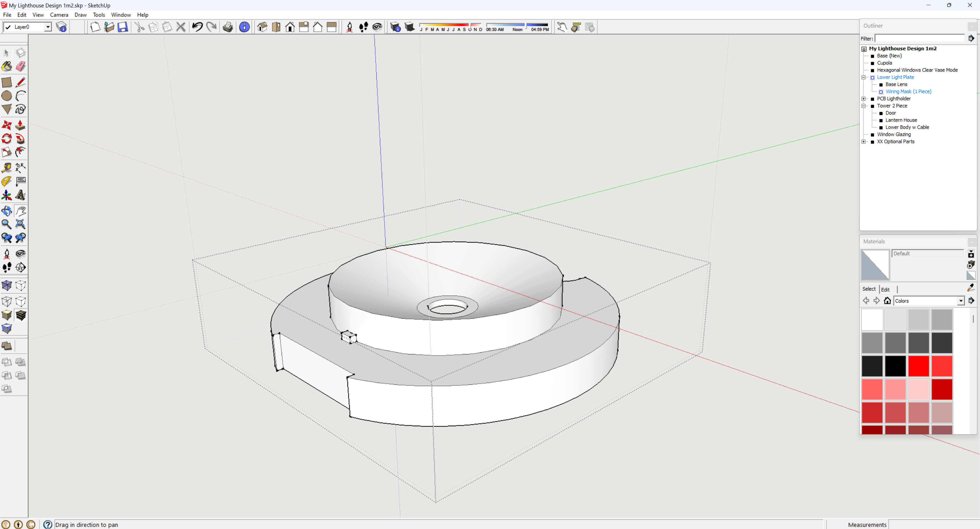980x529 pixels.
Task: Activate the Move tool
Action: click(x=6, y=125)
